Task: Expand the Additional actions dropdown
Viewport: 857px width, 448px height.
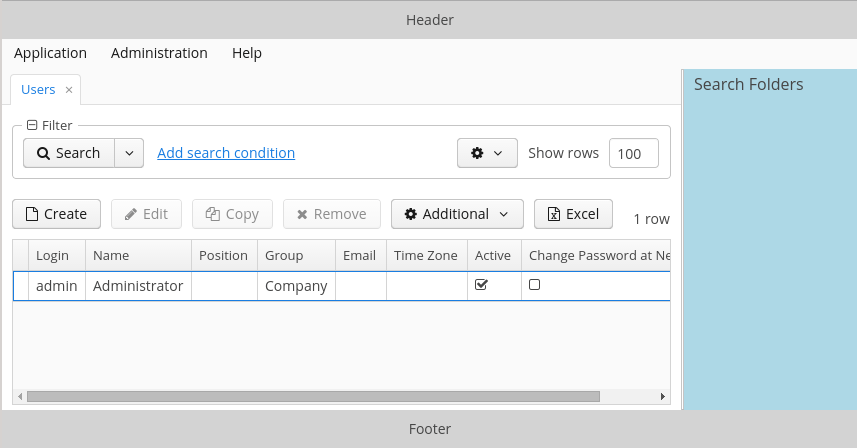Action: 457,214
